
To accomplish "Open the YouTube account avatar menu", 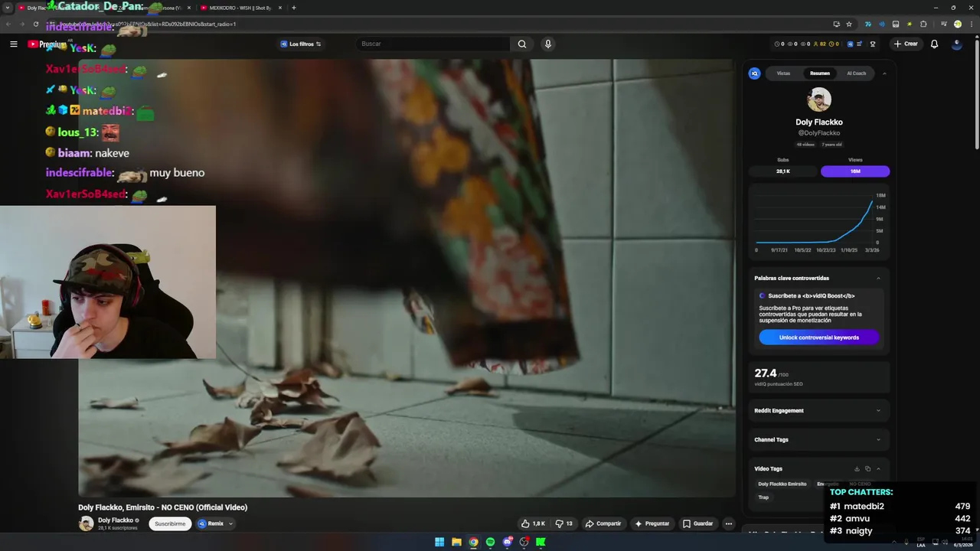I will coord(956,44).
